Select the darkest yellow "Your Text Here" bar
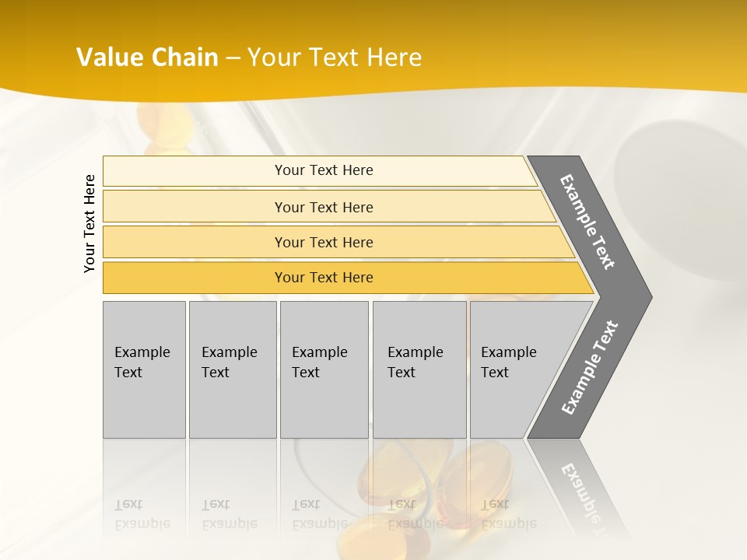Viewport: 747px width, 560px height. tap(323, 278)
